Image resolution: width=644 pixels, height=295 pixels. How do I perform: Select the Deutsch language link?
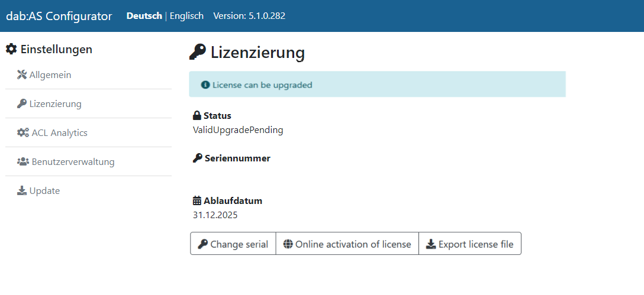tap(144, 16)
